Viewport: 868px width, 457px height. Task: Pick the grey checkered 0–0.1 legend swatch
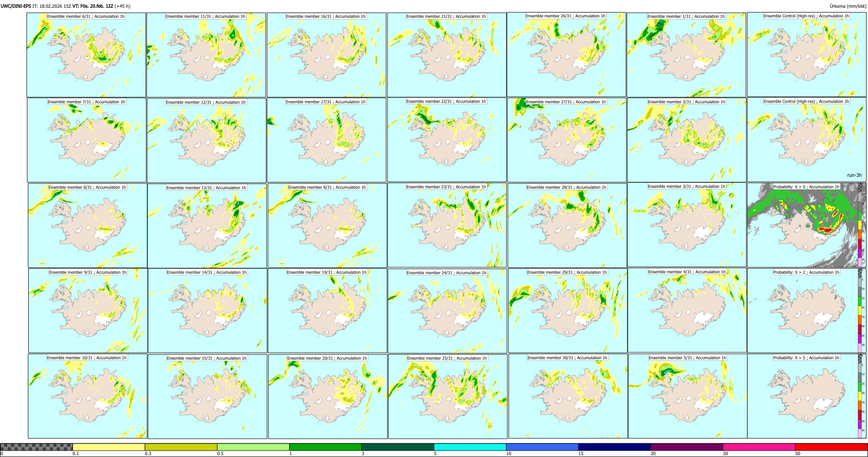pos(37,447)
